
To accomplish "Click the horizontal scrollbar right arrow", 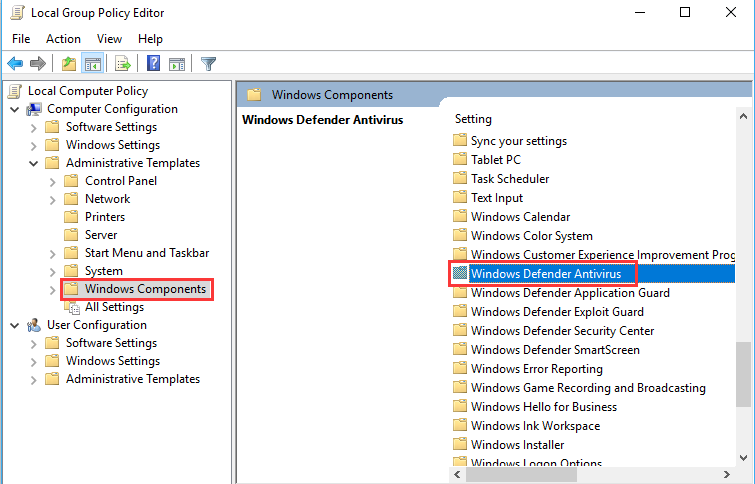I will [x=727, y=475].
